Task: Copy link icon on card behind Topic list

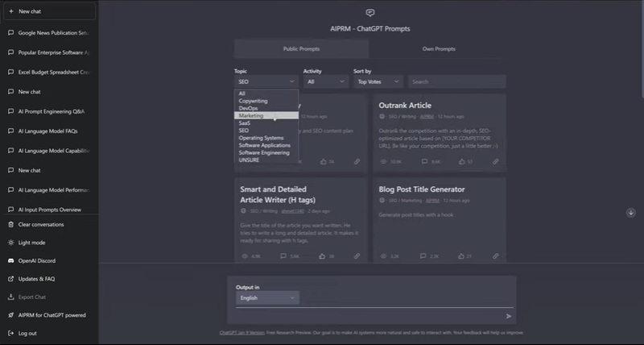Action: (357, 161)
